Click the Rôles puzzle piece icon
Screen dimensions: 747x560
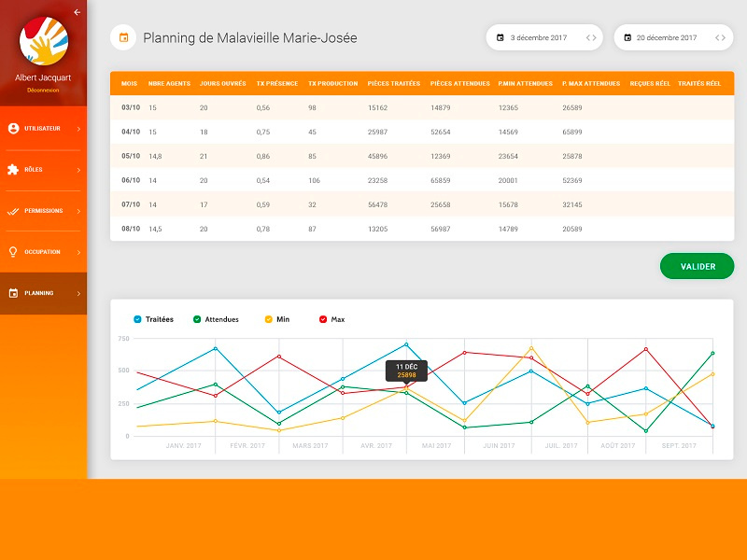(x=13, y=170)
